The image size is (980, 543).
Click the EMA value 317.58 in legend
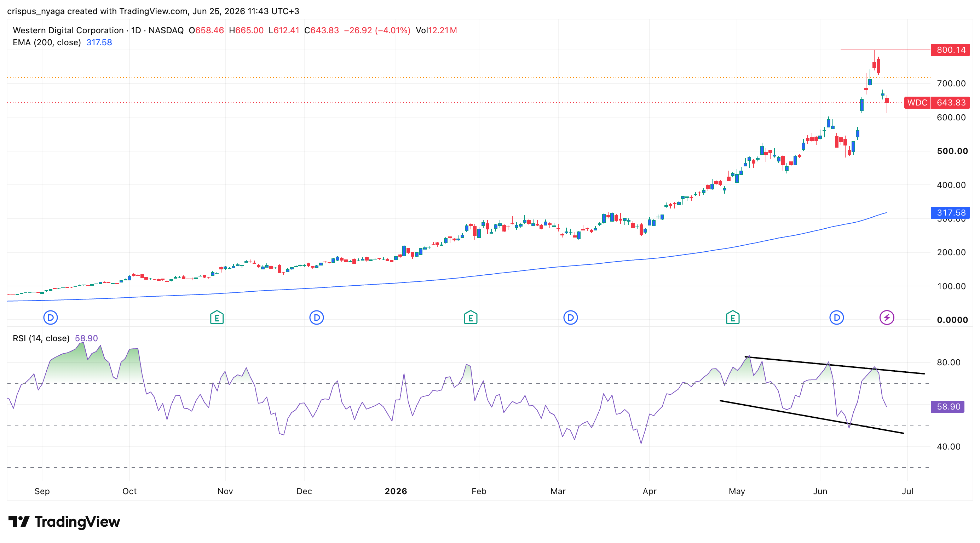tap(99, 42)
